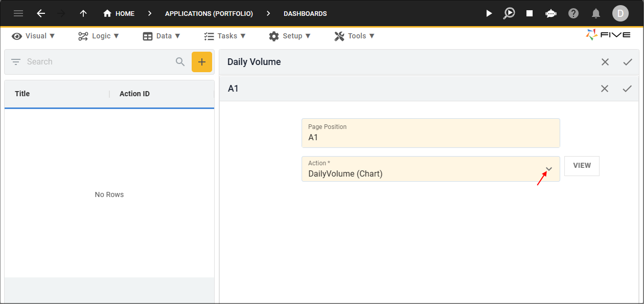Image resolution: width=644 pixels, height=304 pixels.
Task: Run the application with play icon
Action: (x=489, y=13)
